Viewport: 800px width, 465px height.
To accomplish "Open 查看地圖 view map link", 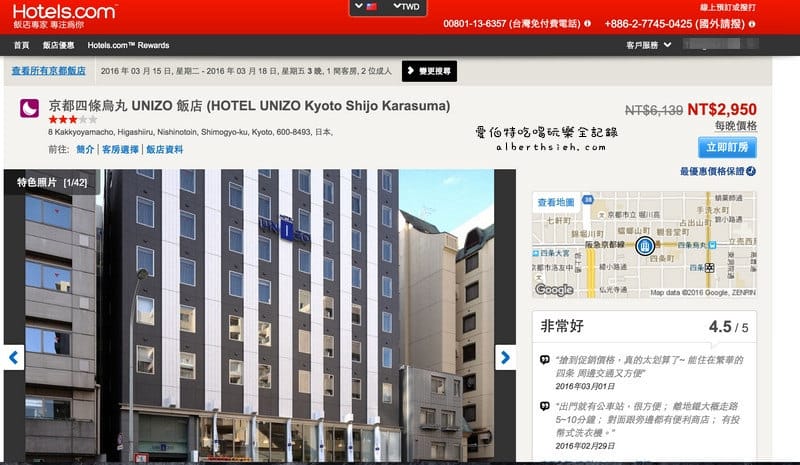I will click(x=556, y=202).
